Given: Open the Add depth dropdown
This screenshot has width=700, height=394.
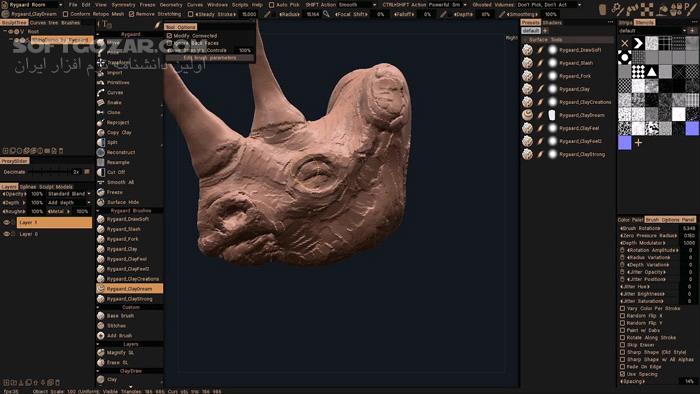Looking at the screenshot, I should (x=69, y=203).
